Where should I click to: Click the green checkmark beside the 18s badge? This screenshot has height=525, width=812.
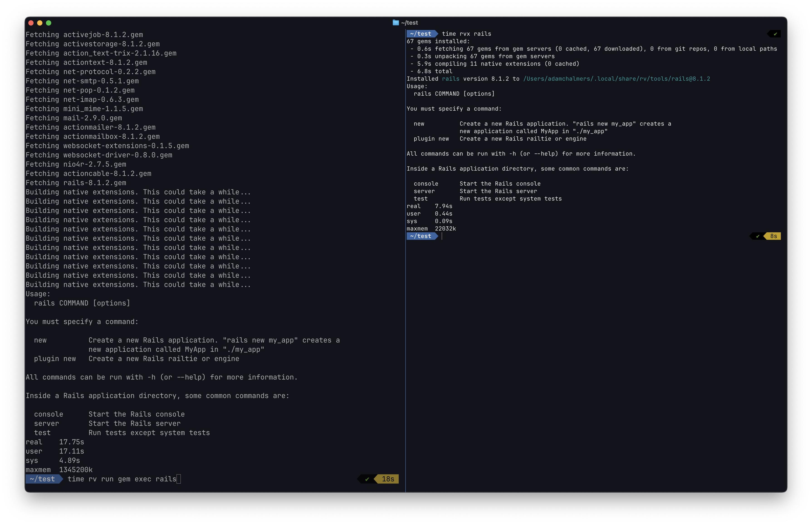click(x=367, y=479)
